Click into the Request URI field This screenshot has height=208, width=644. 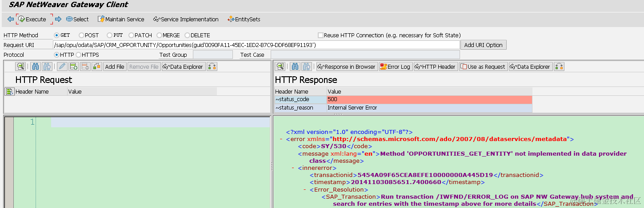click(x=256, y=45)
